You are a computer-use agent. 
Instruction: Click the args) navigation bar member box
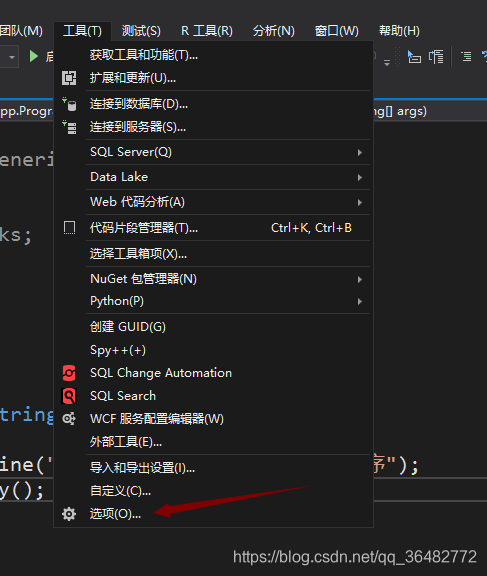430,111
